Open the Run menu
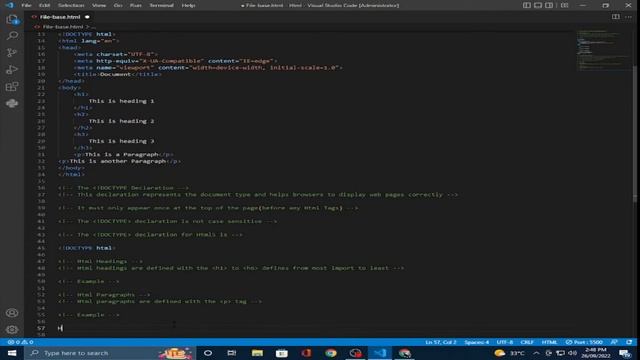Image resolution: width=640 pixels, height=360 pixels. 136,5
